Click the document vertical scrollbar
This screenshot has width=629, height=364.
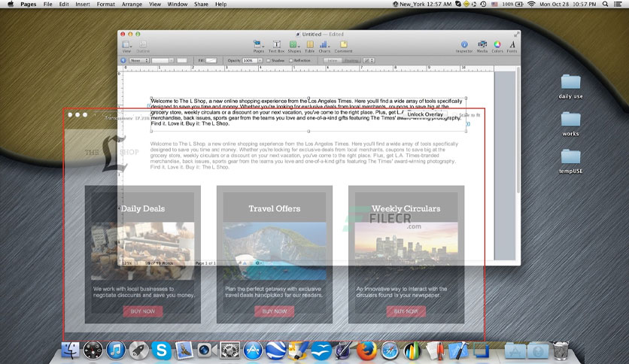pyautogui.click(x=518, y=130)
